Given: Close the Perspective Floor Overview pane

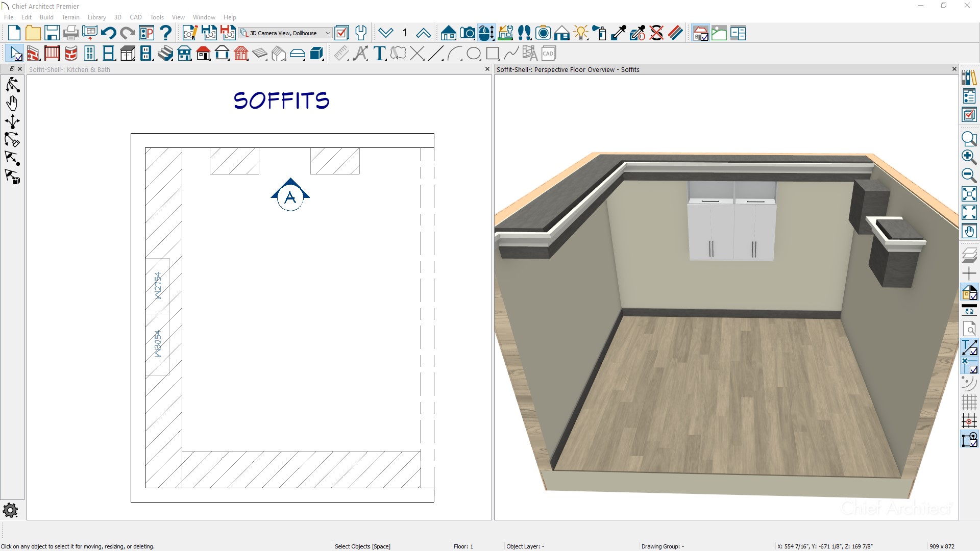Looking at the screenshot, I should (954, 69).
